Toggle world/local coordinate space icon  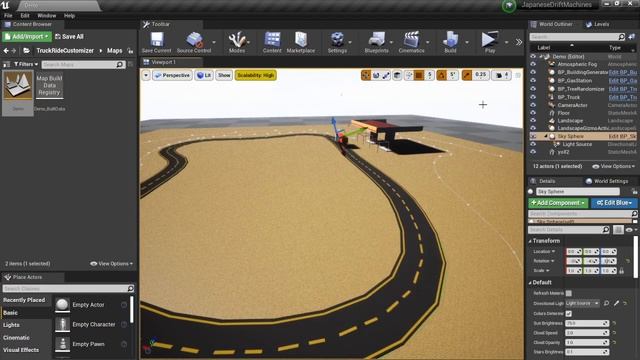(397, 75)
